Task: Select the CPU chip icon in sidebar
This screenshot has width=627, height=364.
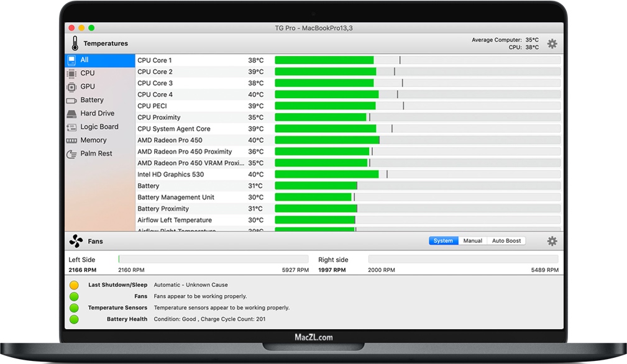Action: pyautogui.click(x=71, y=73)
